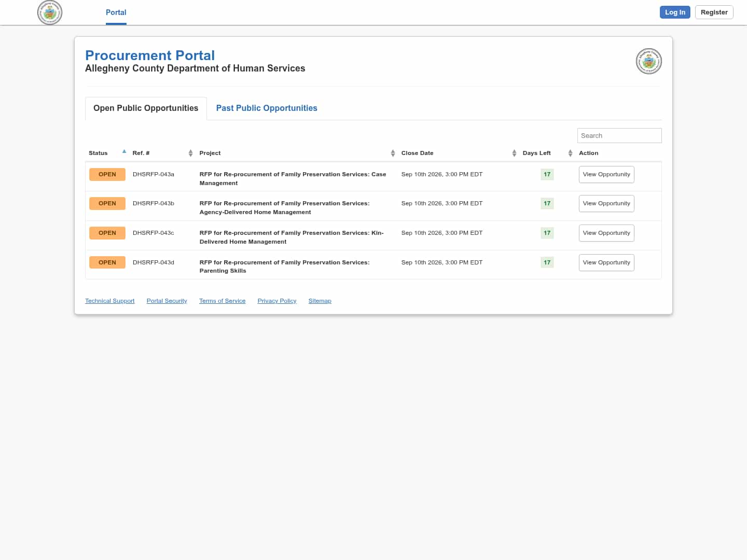Click days-left badge 17 for DHSRFP-043b
This screenshot has width=747, height=560.
(547, 203)
